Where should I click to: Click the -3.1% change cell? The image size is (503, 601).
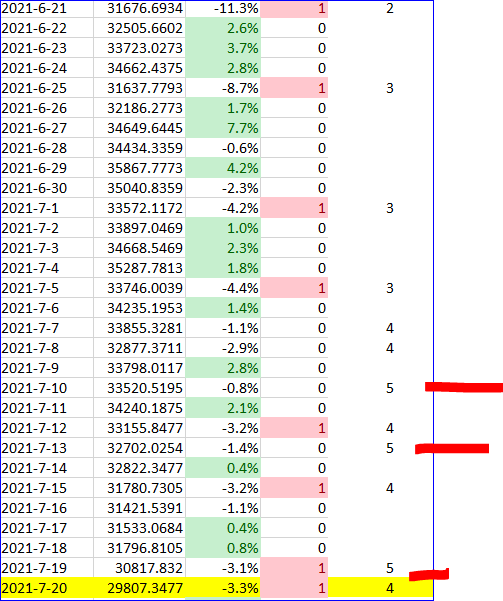click(x=223, y=568)
